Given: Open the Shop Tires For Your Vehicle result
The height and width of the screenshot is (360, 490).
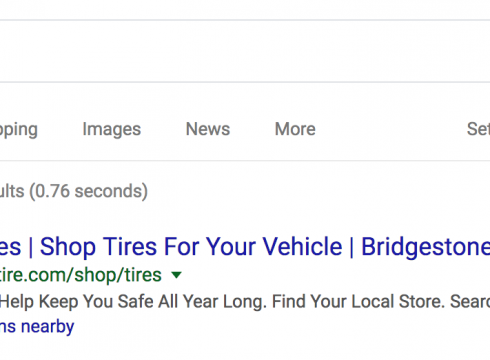Looking at the screenshot, I should click(191, 247).
